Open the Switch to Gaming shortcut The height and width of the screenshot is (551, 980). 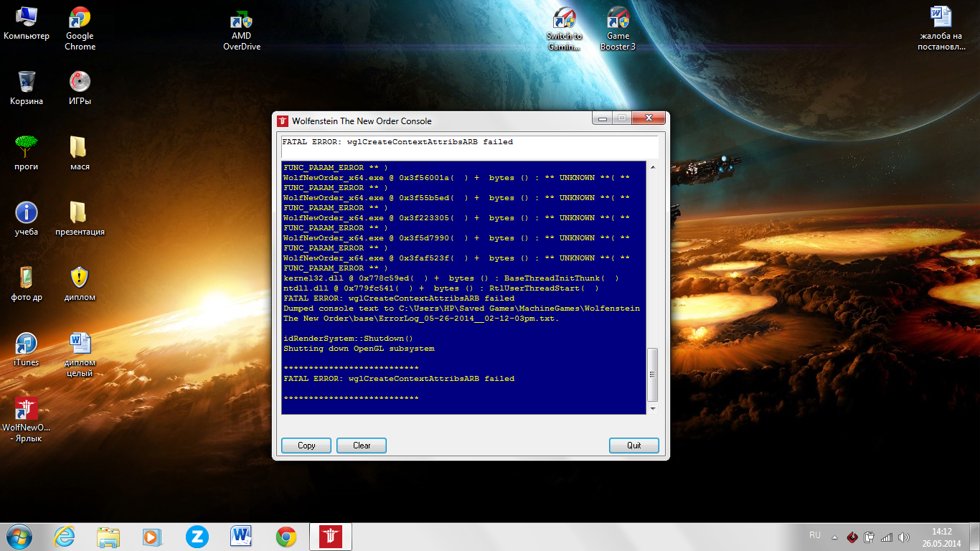pyautogui.click(x=565, y=20)
